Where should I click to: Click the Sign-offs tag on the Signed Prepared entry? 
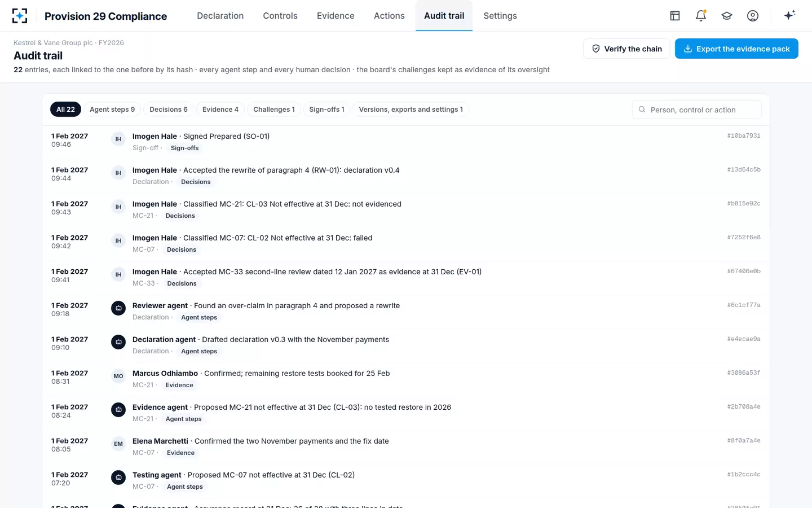185,148
